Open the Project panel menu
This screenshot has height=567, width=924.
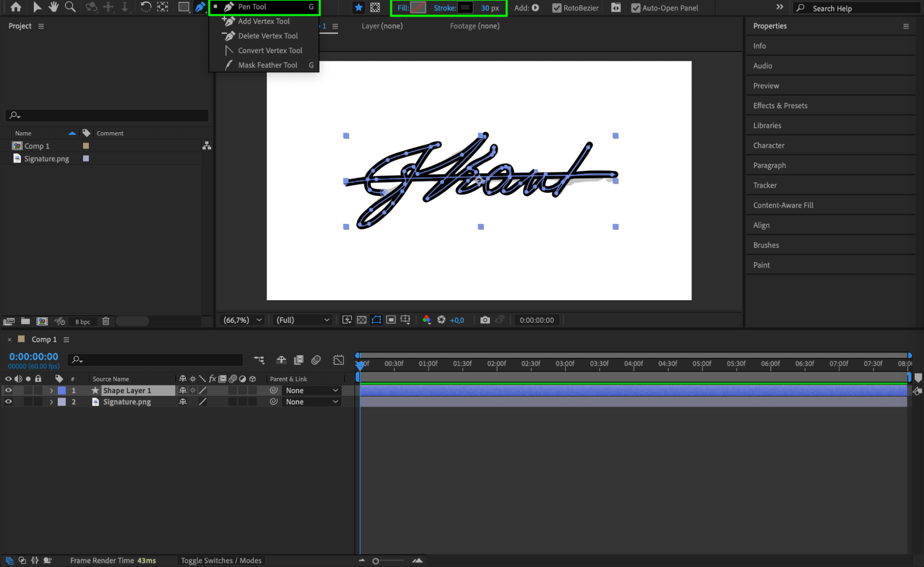(x=41, y=26)
